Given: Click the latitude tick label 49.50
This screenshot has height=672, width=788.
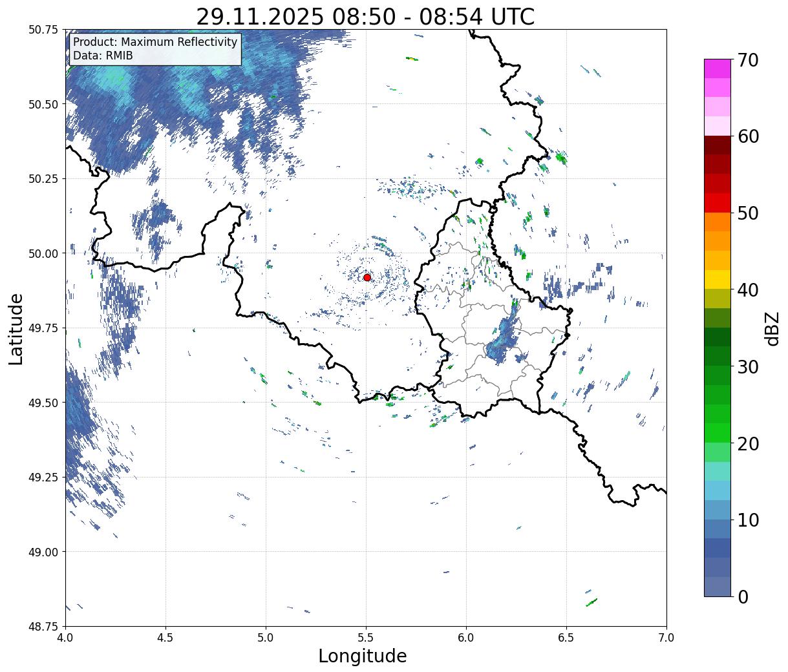Looking at the screenshot, I should click(x=43, y=403).
